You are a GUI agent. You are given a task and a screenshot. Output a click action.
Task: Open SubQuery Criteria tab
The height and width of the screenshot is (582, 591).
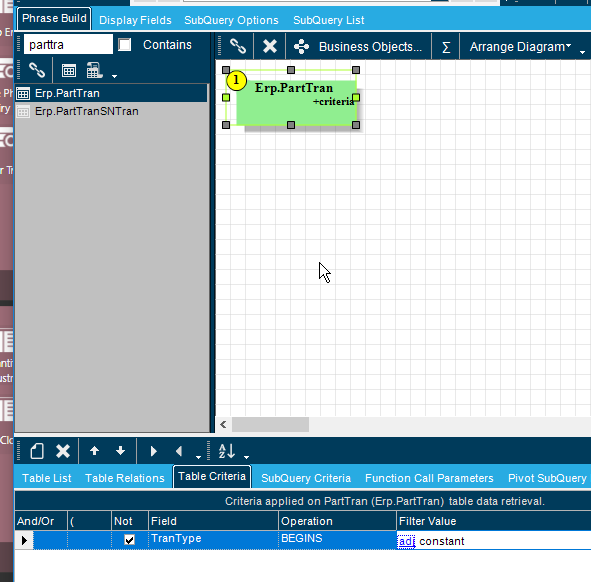pyautogui.click(x=306, y=478)
